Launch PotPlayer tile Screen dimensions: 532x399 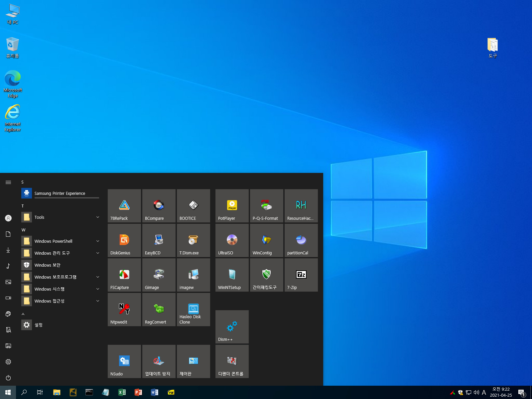pos(232,206)
